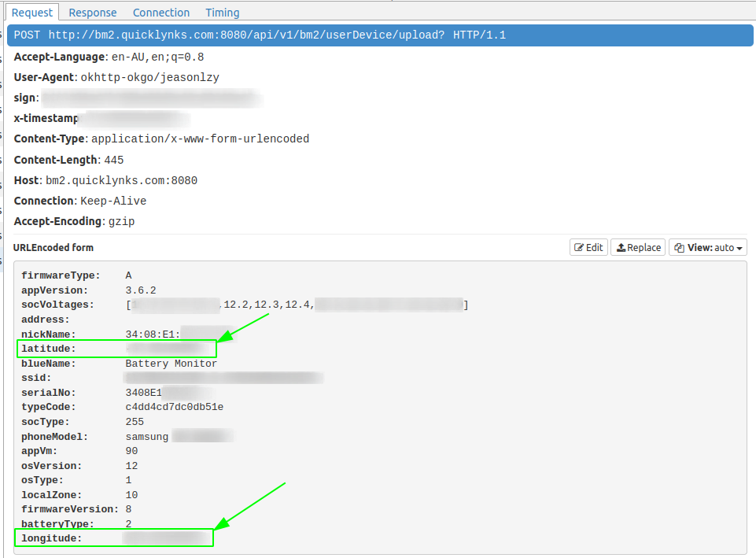Click the Accept-Encoding gzip value

pos(121,221)
